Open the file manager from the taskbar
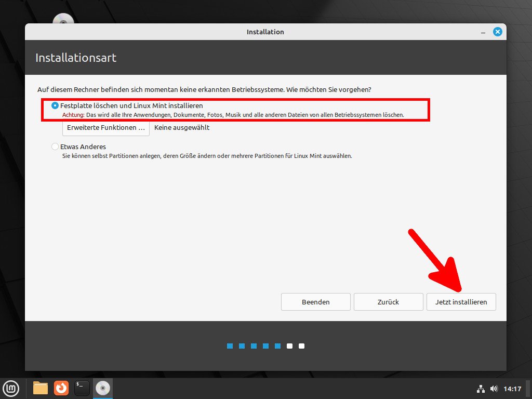 [x=40, y=388]
